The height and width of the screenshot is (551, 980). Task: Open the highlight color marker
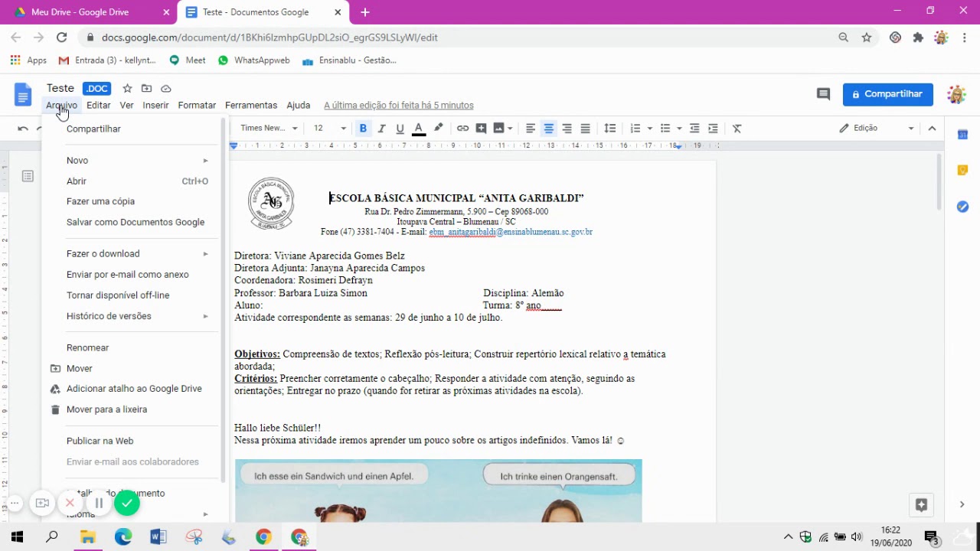(x=438, y=129)
